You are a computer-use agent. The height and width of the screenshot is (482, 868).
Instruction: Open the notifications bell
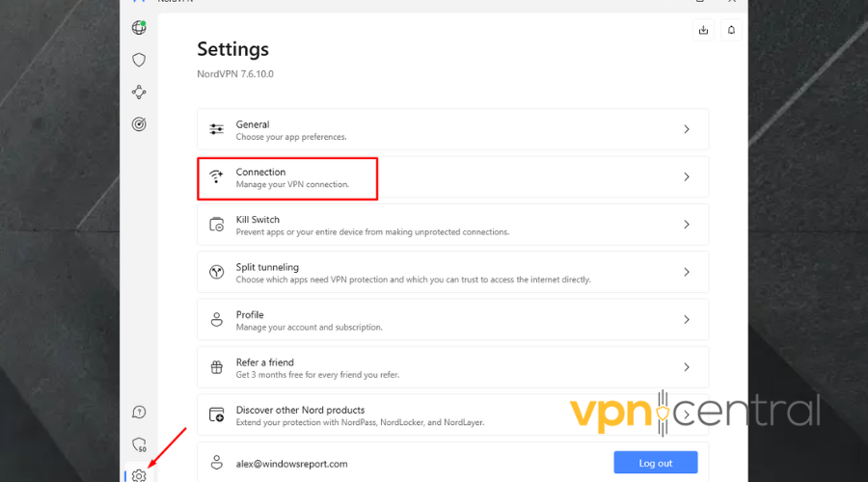(731, 30)
